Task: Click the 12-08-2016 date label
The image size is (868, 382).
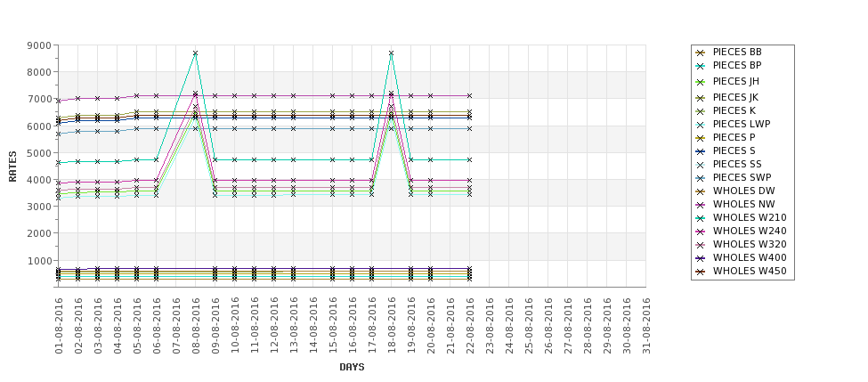Action: pyautogui.click(x=274, y=326)
